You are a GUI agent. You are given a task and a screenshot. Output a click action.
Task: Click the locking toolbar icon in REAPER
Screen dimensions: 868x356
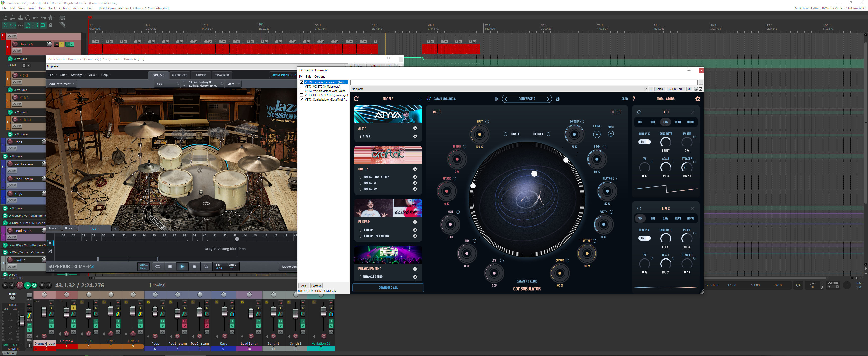[51, 25]
